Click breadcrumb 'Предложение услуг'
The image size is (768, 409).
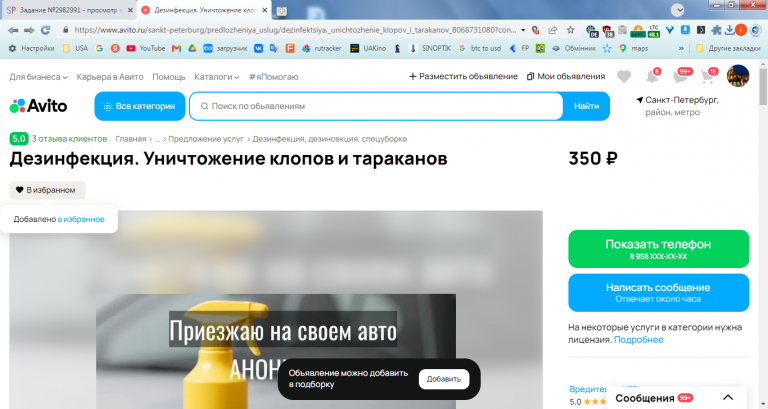[x=206, y=139]
